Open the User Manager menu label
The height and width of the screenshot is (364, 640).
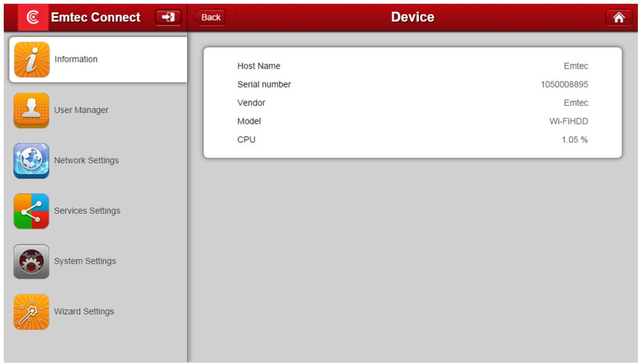click(82, 110)
